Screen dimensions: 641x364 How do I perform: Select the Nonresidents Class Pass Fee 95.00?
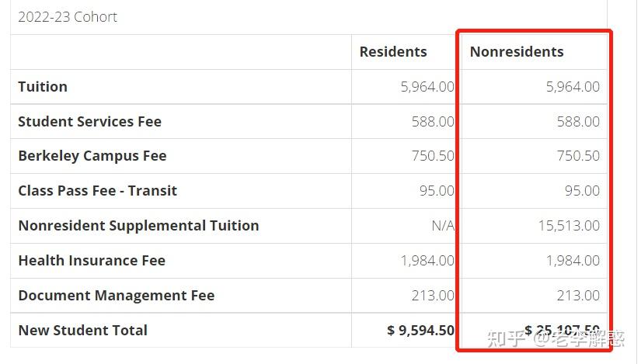tap(582, 191)
